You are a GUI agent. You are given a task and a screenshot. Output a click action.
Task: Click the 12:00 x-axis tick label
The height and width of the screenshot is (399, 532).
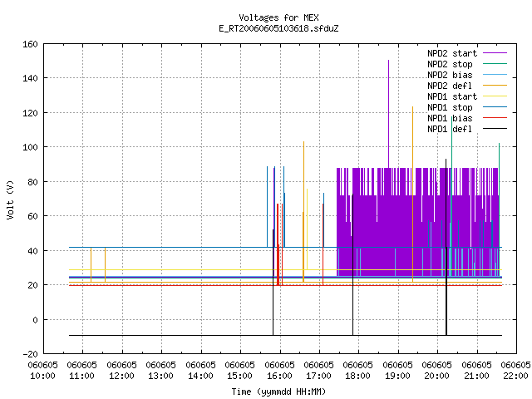[x=121, y=376]
